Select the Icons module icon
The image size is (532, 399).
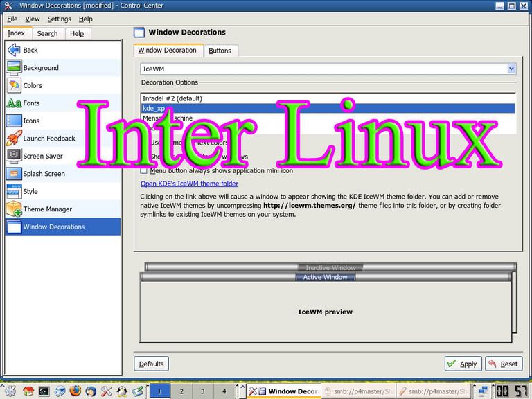(x=14, y=121)
